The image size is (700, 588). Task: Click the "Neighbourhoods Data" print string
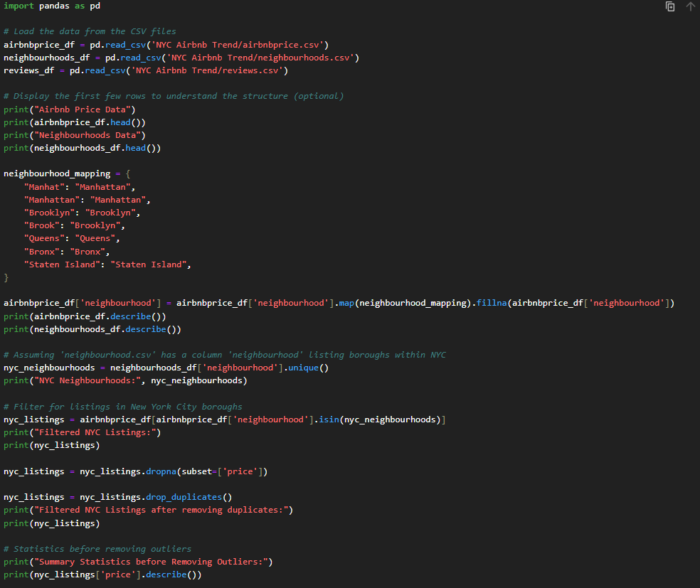[87, 135]
